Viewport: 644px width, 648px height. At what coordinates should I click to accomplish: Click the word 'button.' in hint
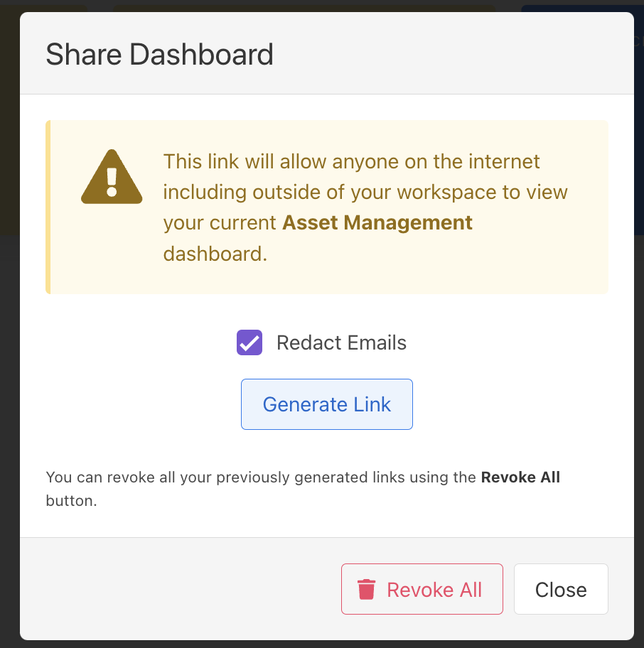pos(71,500)
